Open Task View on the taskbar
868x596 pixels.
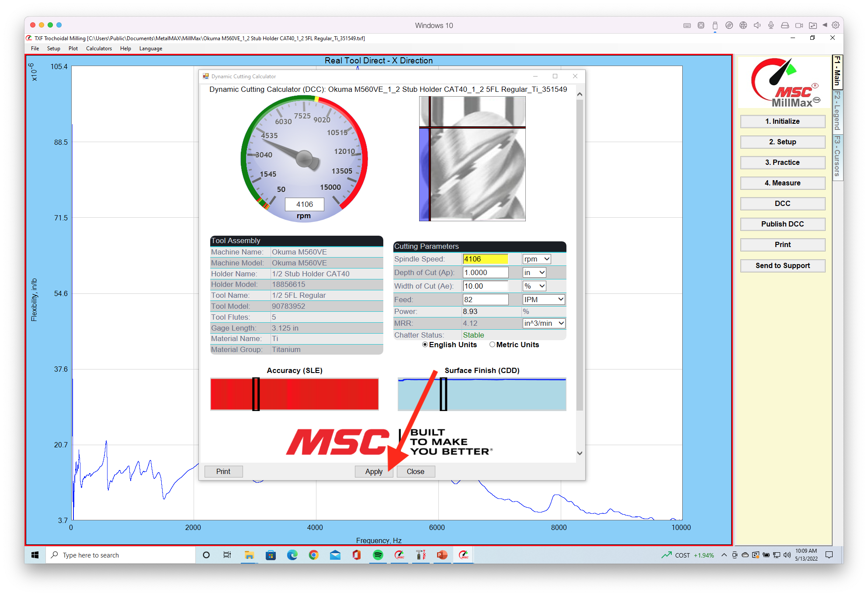tap(227, 555)
